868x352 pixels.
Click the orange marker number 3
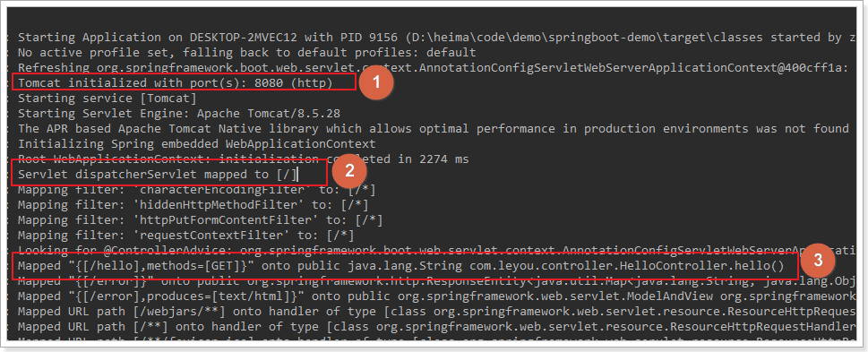(x=819, y=260)
